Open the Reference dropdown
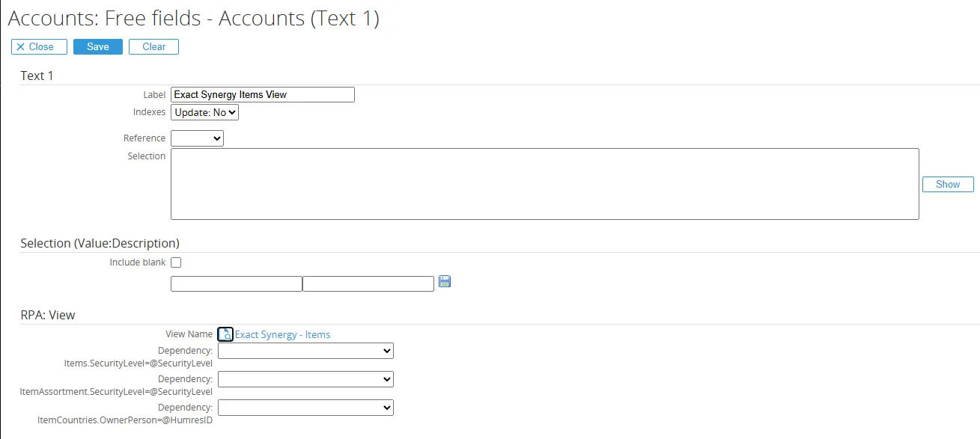The image size is (980, 439). click(197, 138)
